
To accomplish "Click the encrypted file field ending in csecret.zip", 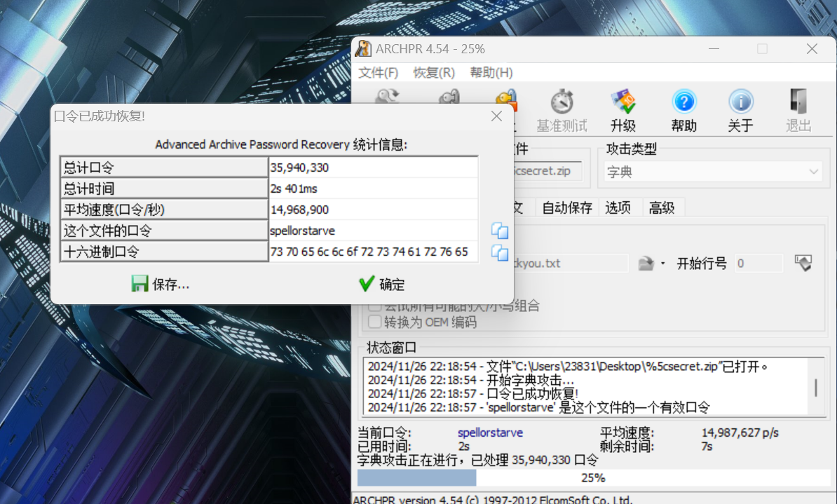I will (547, 171).
